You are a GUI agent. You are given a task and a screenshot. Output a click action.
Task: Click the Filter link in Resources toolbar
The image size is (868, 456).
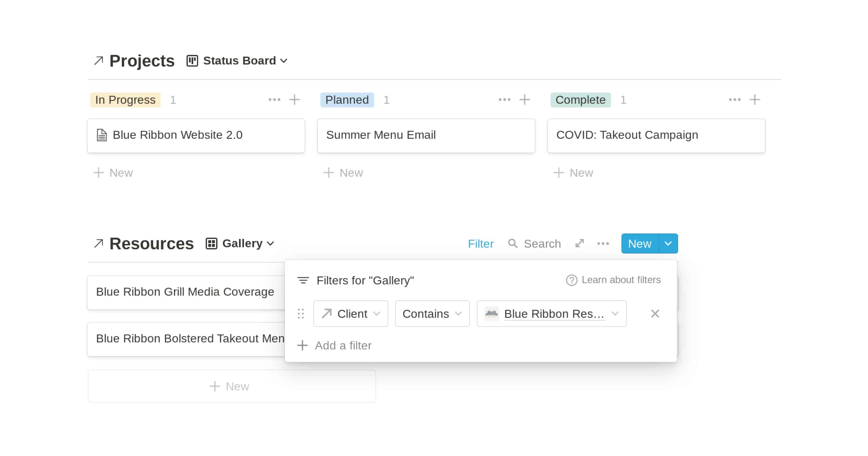click(481, 244)
